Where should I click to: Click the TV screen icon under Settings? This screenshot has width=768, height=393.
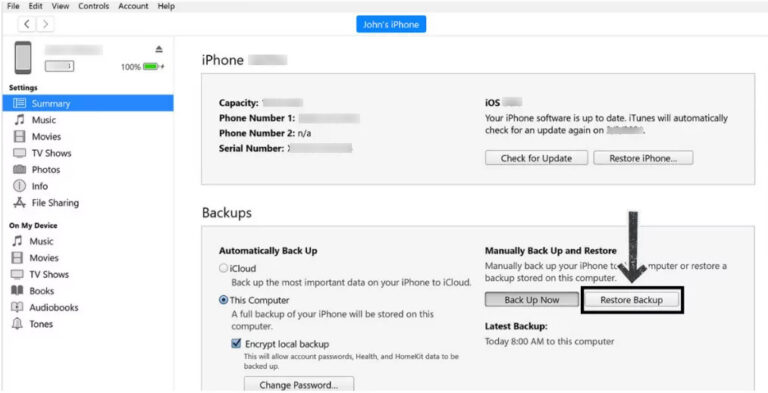[x=19, y=153]
